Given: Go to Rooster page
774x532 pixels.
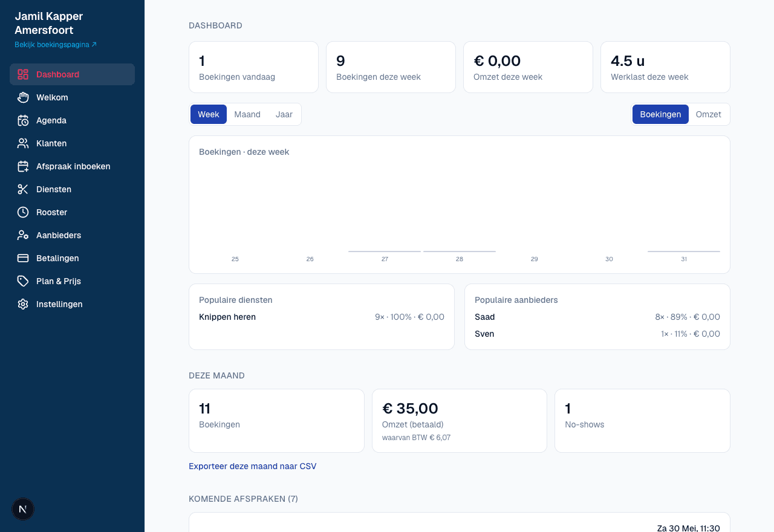Looking at the screenshot, I should (72, 212).
